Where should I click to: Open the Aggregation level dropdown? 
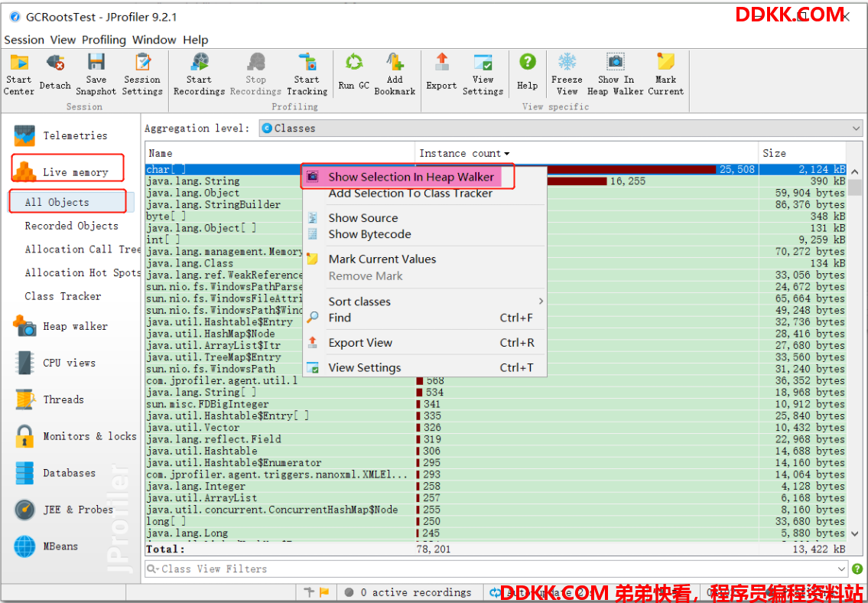(x=561, y=129)
